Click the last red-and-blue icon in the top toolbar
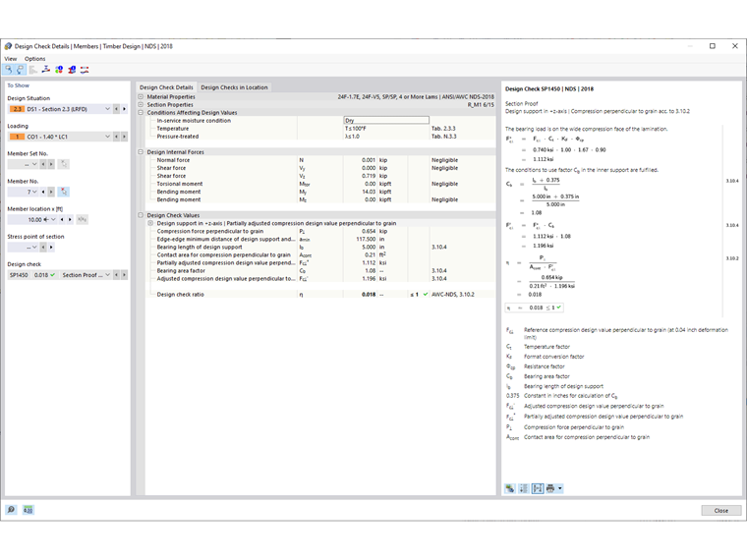This screenshot has height=560, width=747. 85,70
